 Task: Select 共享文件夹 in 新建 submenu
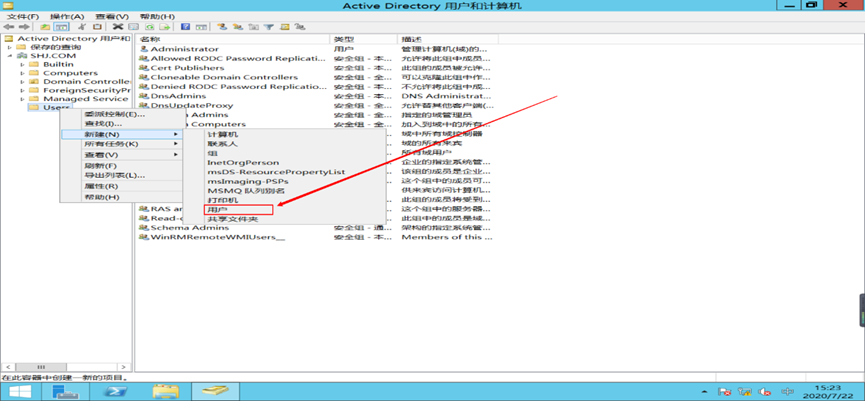pyautogui.click(x=284, y=219)
